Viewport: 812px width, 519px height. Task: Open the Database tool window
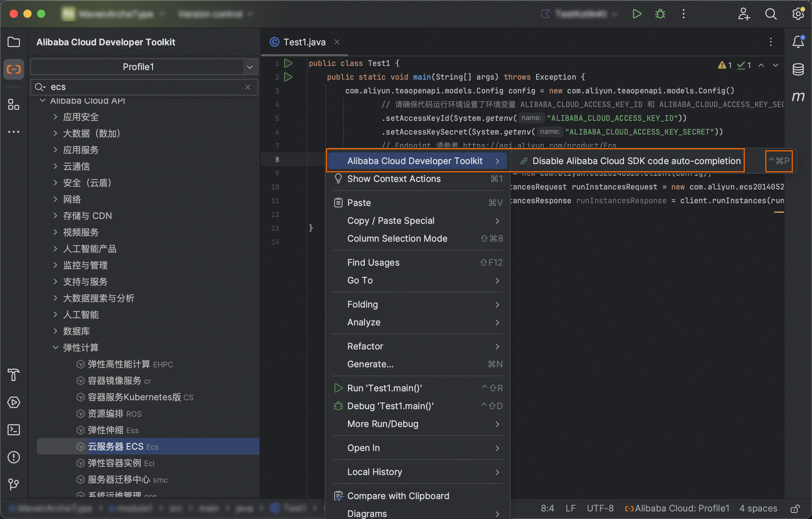[x=798, y=69]
